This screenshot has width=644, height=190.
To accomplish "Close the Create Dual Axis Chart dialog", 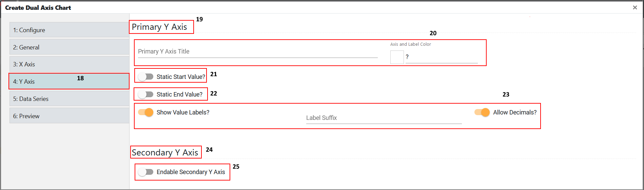I will pyautogui.click(x=635, y=7).
